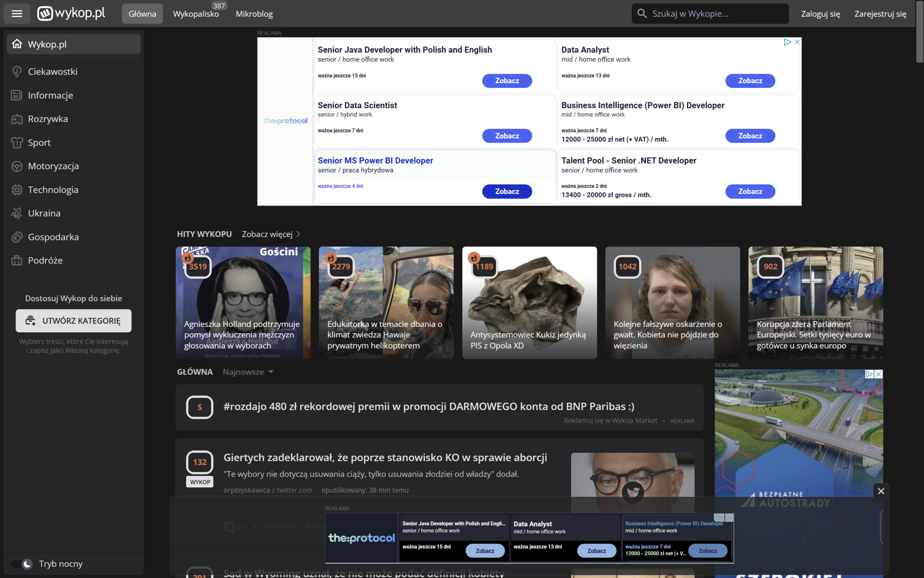Expand the Najnowsze sorting dropdown

(248, 372)
